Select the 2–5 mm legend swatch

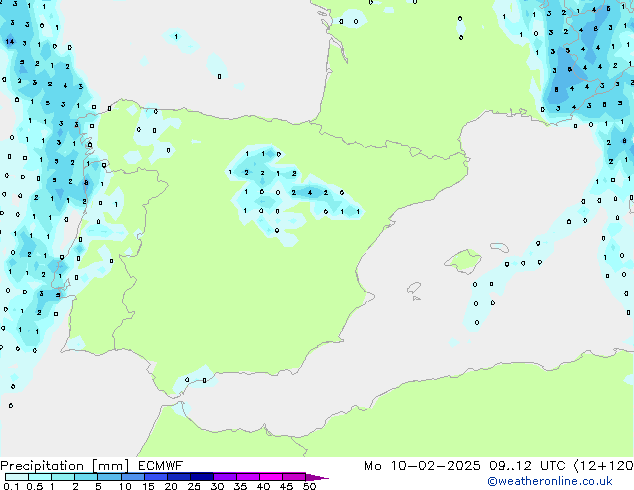(86, 477)
